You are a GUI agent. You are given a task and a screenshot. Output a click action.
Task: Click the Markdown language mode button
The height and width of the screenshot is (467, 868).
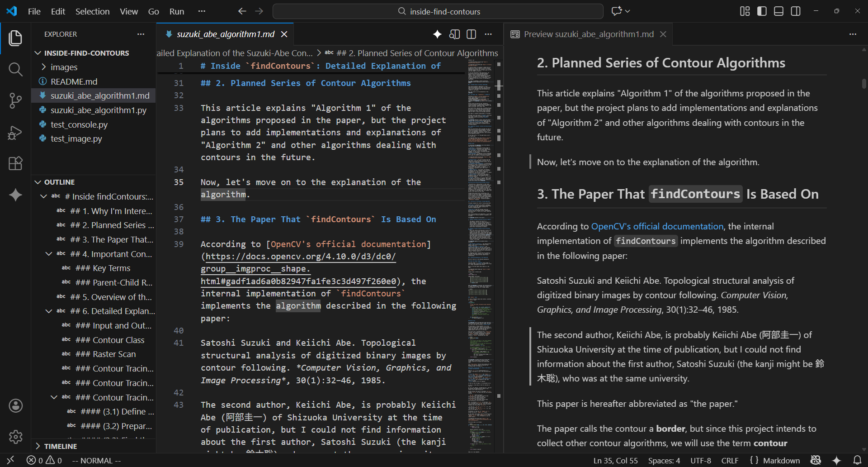coord(781,460)
